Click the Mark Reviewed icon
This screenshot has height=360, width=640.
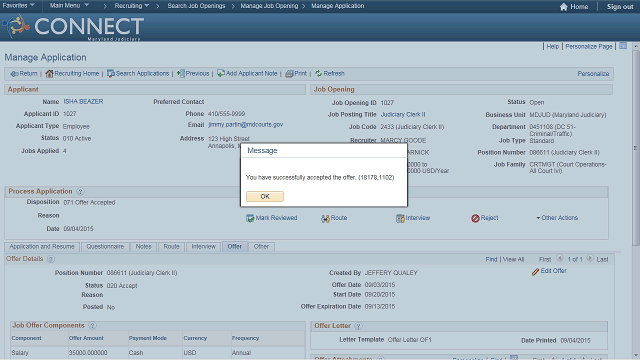pyautogui.click(x=250, y=218)
